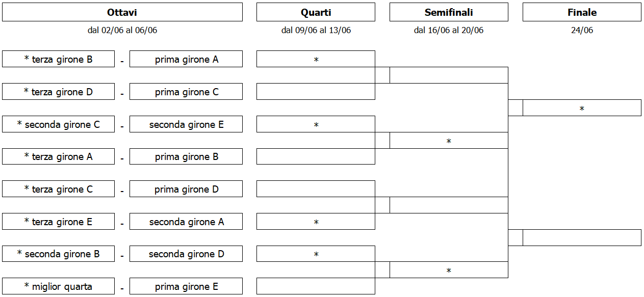This screenshot has width=644, height=297.
Task: Select the Finale header cell
Action: point(582,12)
